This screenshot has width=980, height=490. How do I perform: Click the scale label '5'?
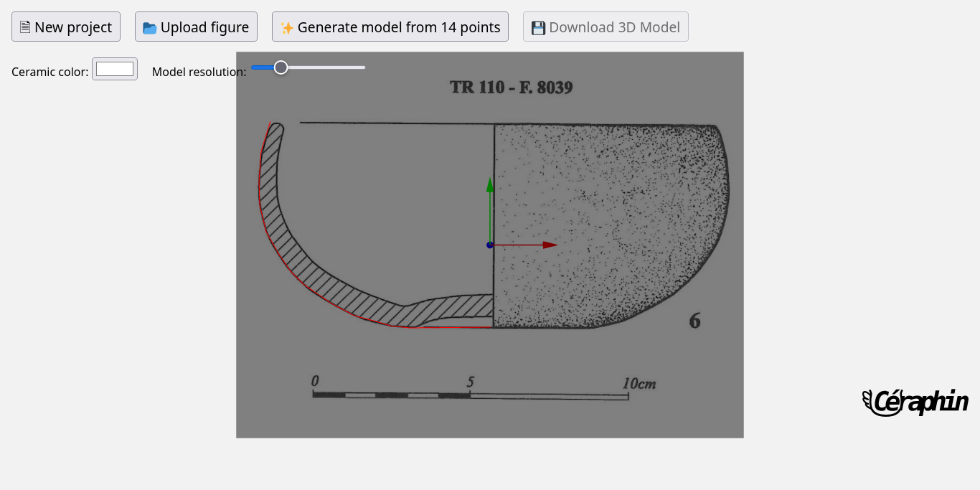[471, 382]
